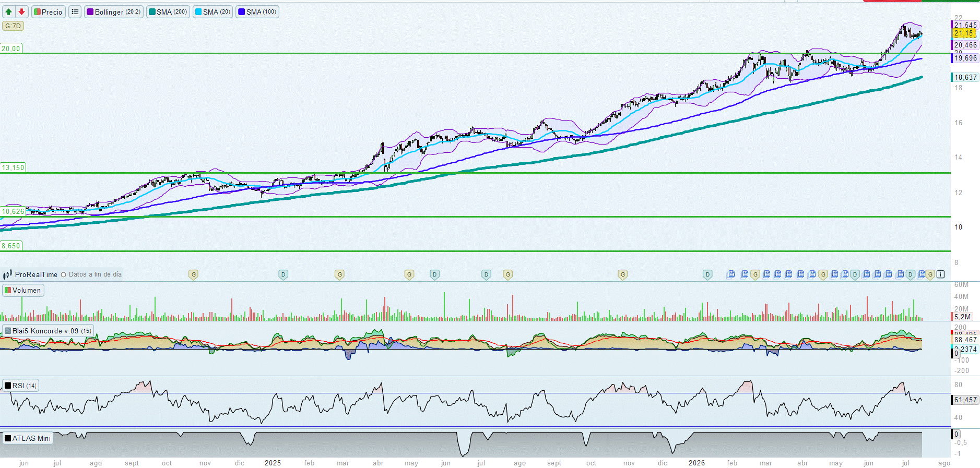Click the 5,2M volume value label
980x468 pixels.
(962, 317)
